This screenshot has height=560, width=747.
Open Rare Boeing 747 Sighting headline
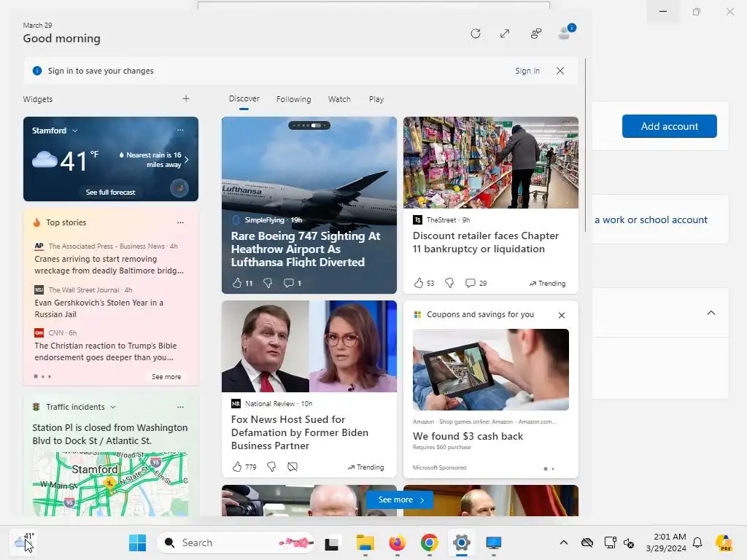coord(306,249)
